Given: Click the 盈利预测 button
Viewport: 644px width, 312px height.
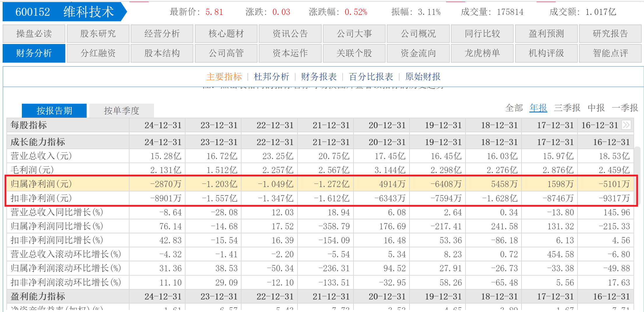Looking at the screenshot, I should (546, 34).
